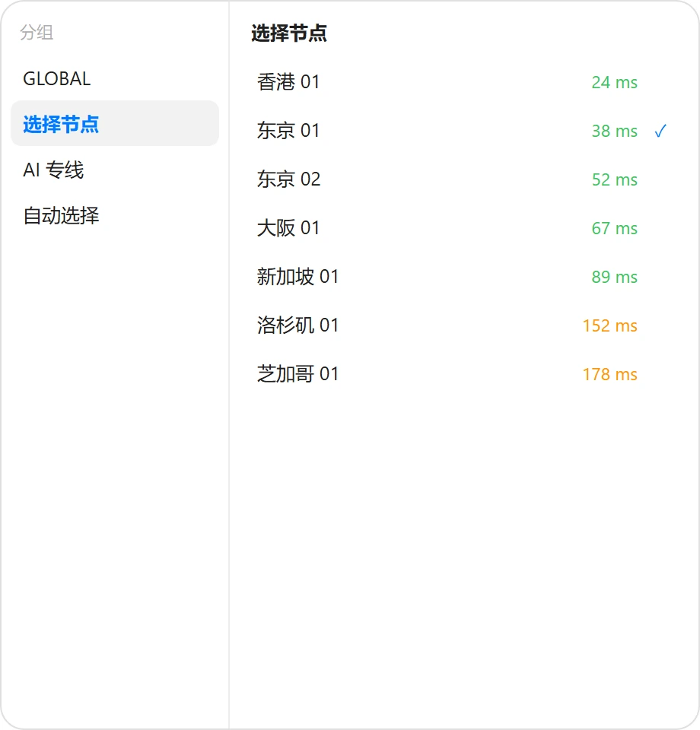Click the 67 ms latency value
This screenshot has height=730, width=700.
click(614, 229)
